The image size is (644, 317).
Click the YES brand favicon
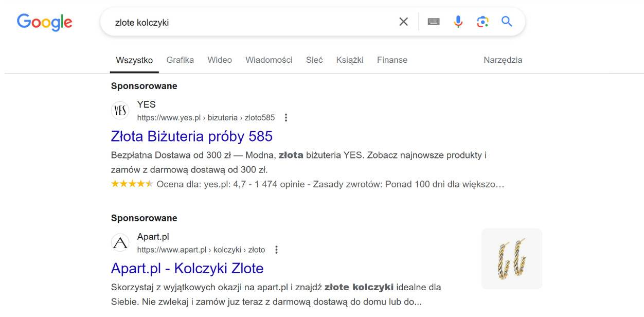tap(120, 111)
